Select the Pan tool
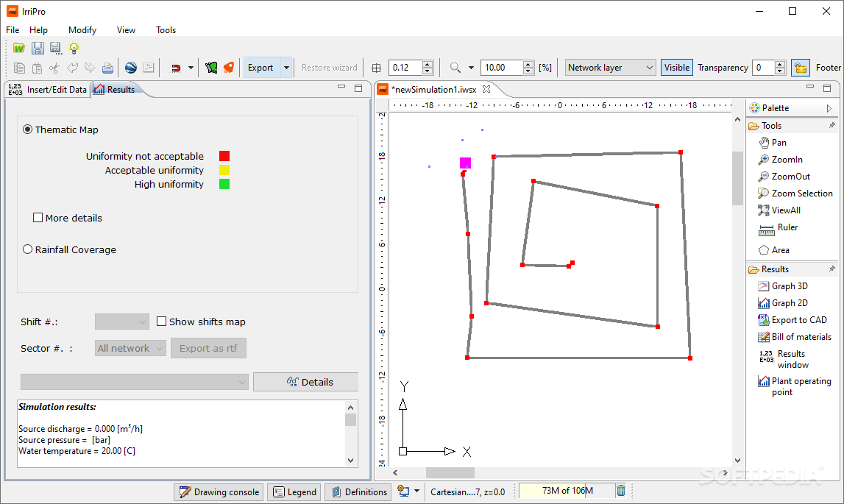This screenshot has width=844, height=504. (x=773, y=143)
